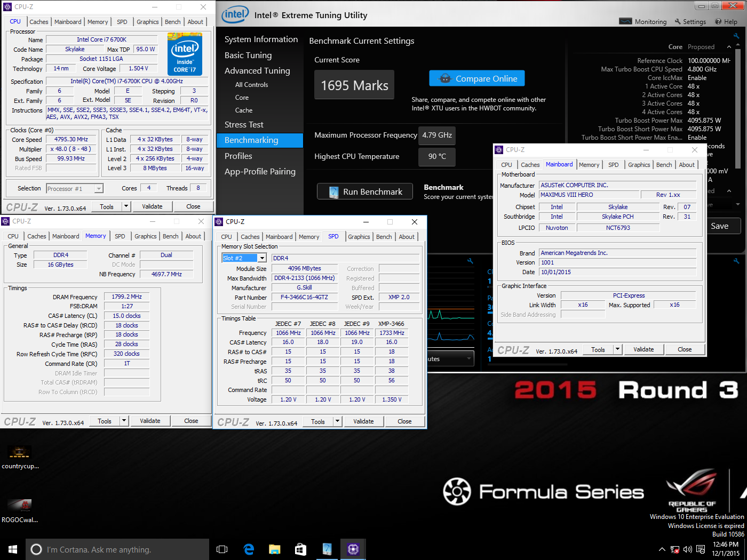Screen dimensions: 747x560
Task: Click wrench icon above the Core Proposed panel
Action: pyautogui.click(x=736, y=36)
